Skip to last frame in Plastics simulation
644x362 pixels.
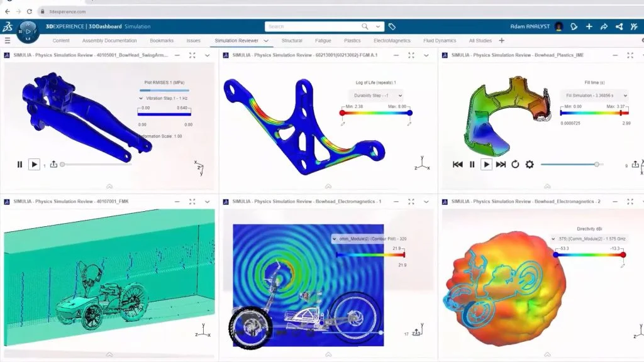tap(501, 164)
